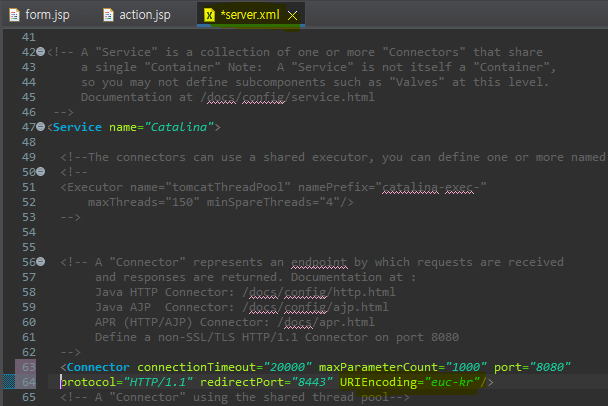The width and height of the screenshot is (608, 406).
Task: Click minSpareThreads="4" on line 52
Action: [273, 202]
